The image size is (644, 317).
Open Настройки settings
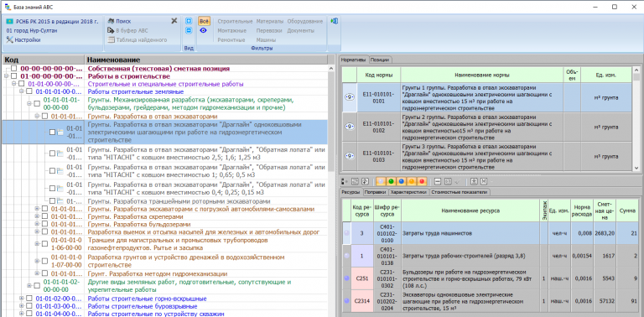pos(23,39)
